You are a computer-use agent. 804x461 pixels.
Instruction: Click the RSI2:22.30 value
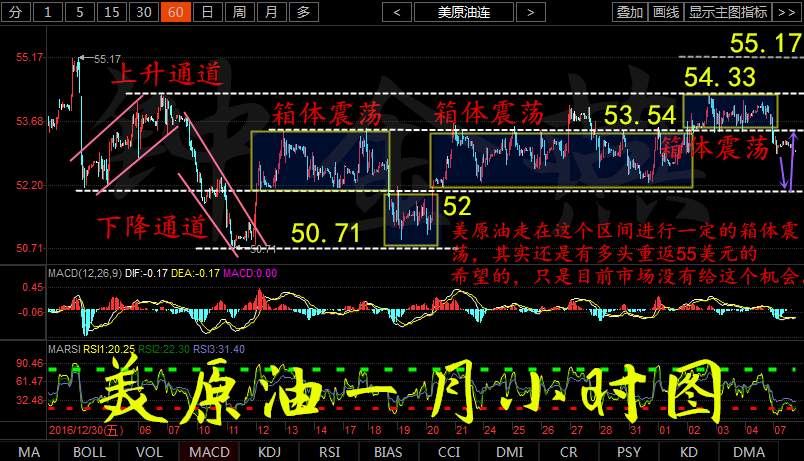(x=164, y=349)
